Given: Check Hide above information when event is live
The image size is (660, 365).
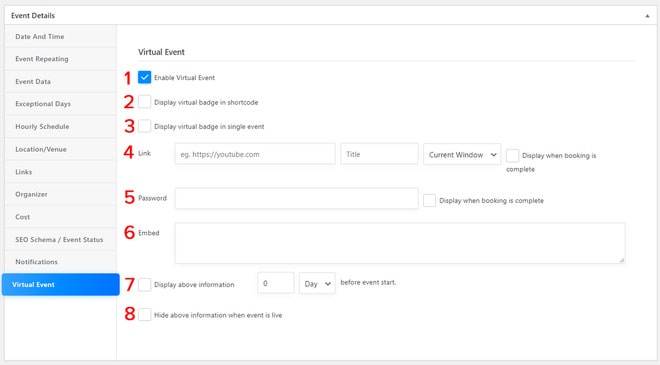Looking at the screenshot, I should click(x=144, y=314).
